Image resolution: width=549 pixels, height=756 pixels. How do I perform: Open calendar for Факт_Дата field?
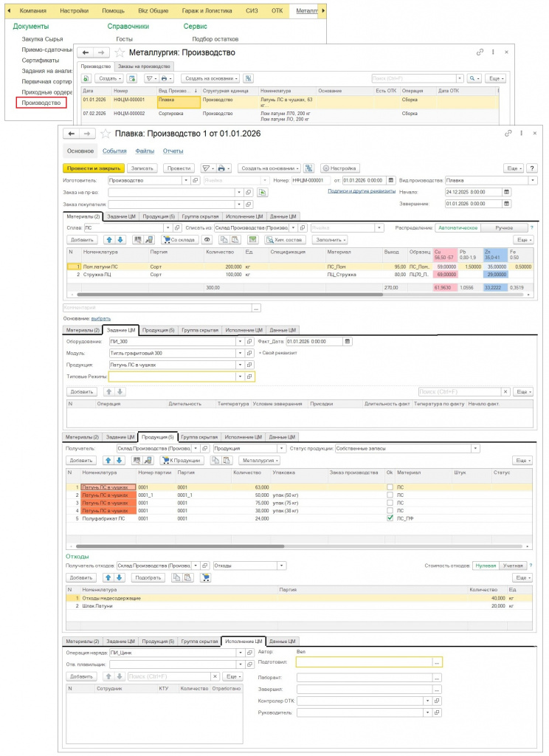[x=347, y=341]
